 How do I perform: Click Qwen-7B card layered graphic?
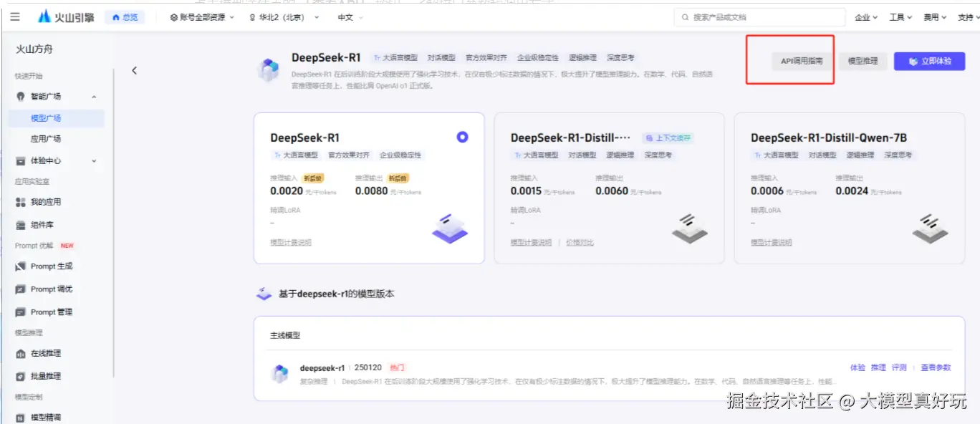coord(930,228)
